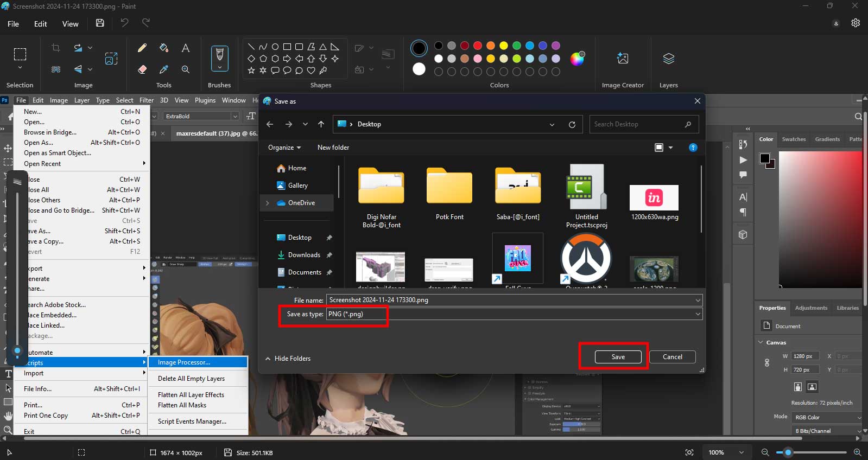This screenshot has height=460, width=868.
Task: Open the Organize dropdown menu
Action: (x=284, y=148)
